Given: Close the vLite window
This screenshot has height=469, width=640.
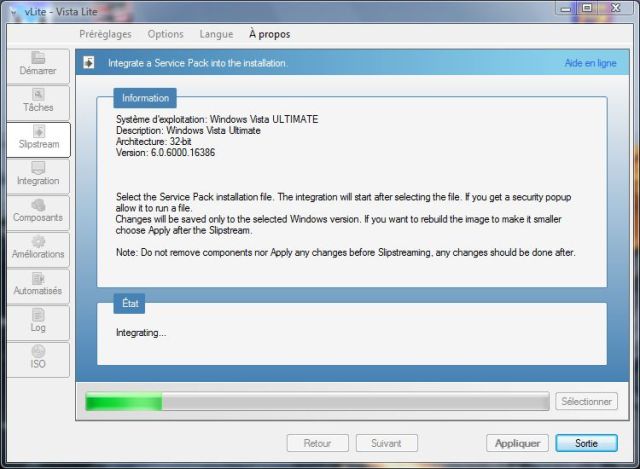Looking at the screenshot, I should click(x=616, y=8).
